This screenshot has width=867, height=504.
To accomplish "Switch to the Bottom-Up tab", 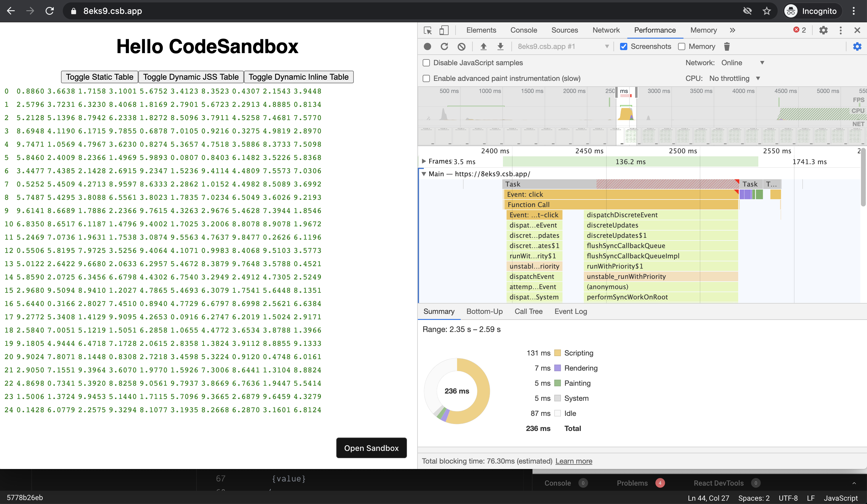I will (x=485, y=311).
